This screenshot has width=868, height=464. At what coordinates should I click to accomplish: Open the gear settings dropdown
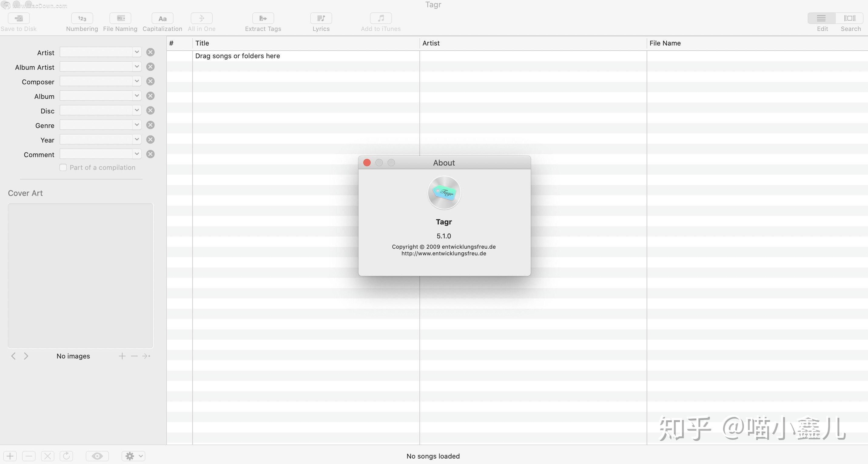(133, 456)
